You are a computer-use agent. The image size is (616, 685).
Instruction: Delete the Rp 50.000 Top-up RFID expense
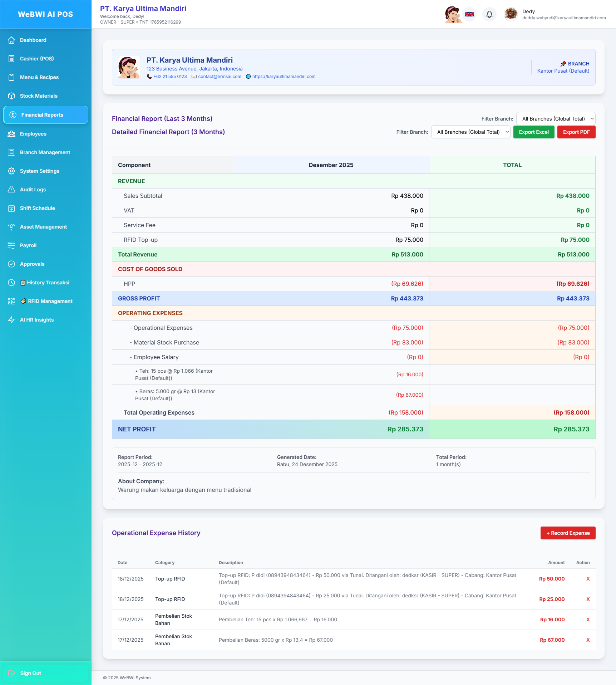click(x=588, y=579)
